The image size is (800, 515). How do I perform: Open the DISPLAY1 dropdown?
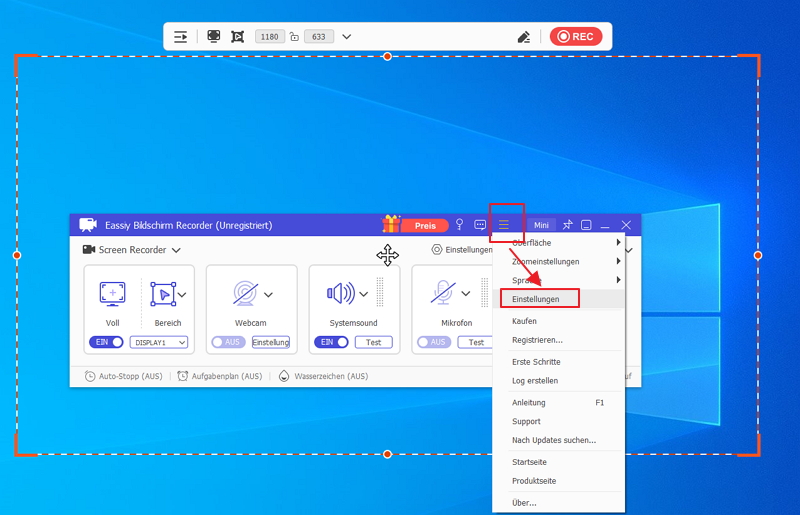coord(159,342)
